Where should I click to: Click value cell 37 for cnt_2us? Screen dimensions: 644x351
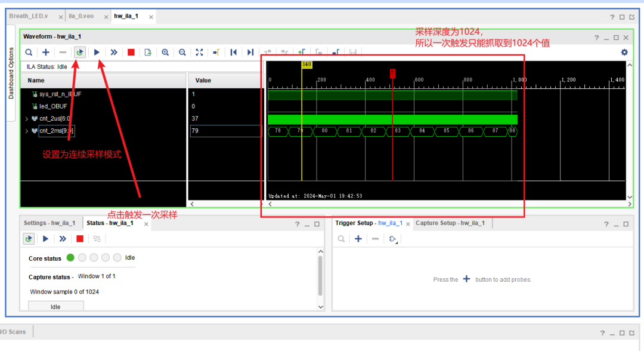coord(225,119)
